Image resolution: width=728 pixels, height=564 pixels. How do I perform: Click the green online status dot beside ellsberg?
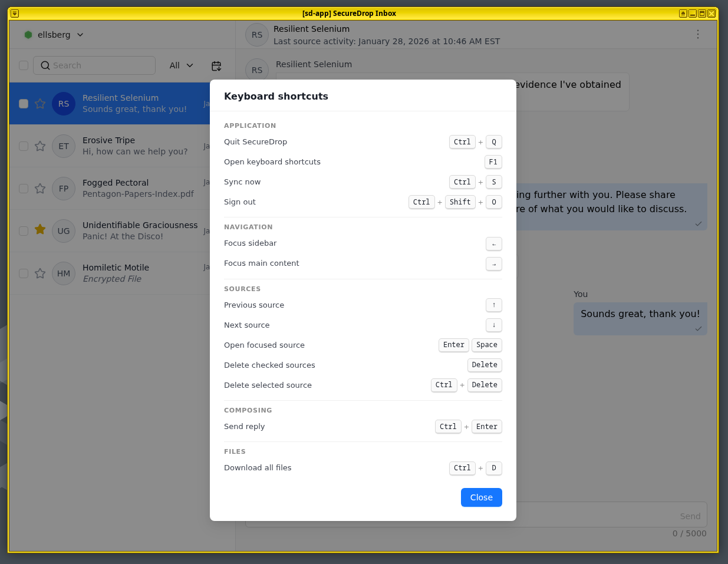28,35
